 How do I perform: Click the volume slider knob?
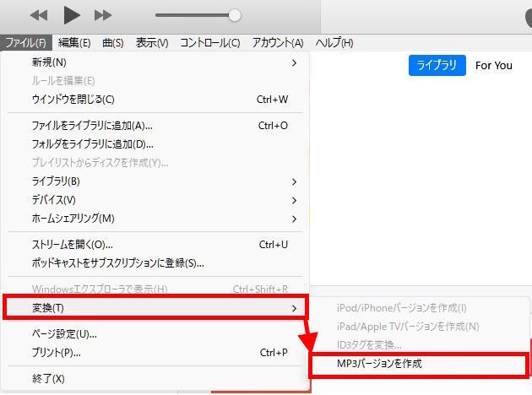(x=235, y=15)
